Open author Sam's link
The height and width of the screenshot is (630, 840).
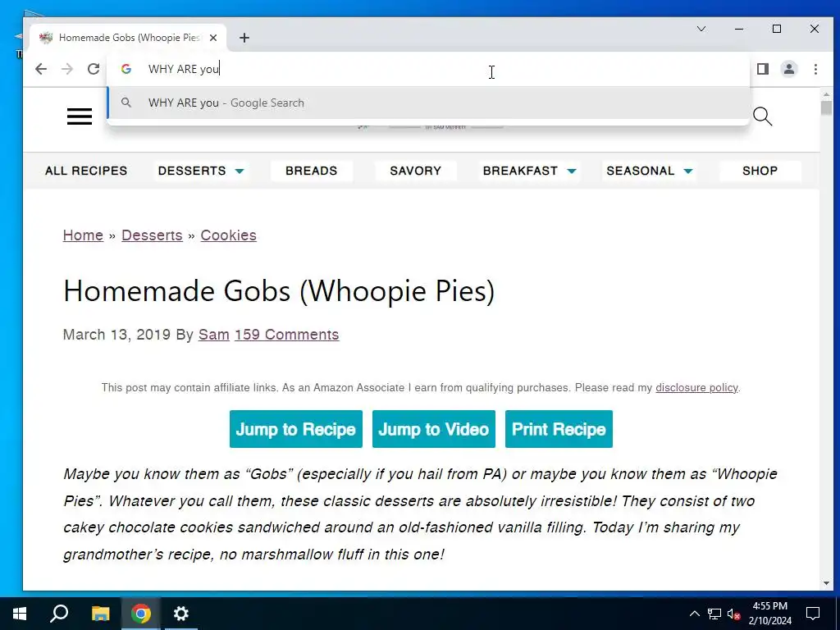(214, 335)
